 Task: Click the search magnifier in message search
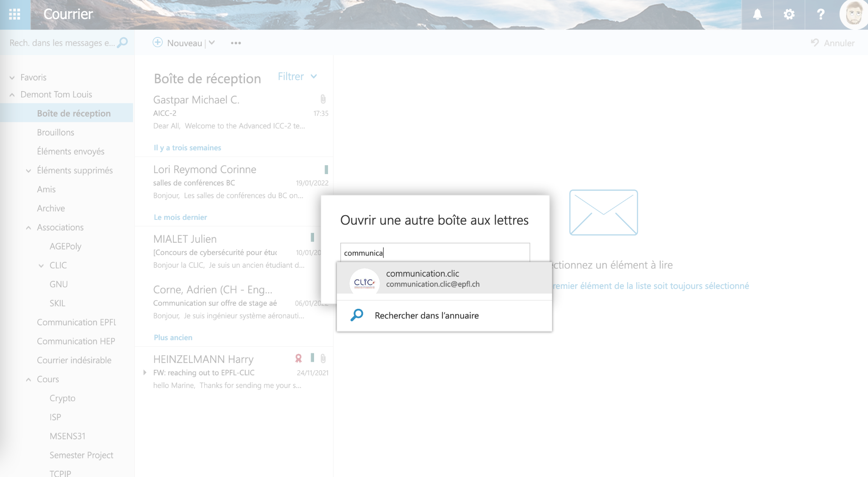click(122, 42)
